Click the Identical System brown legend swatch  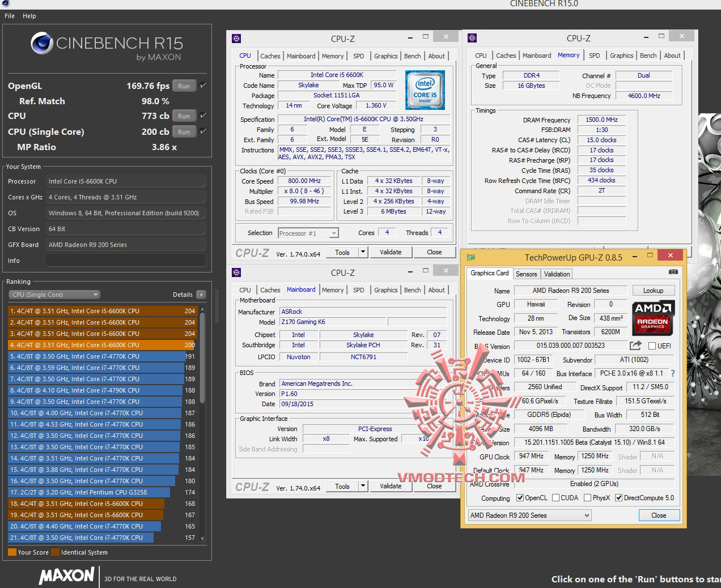coord(55,552)
